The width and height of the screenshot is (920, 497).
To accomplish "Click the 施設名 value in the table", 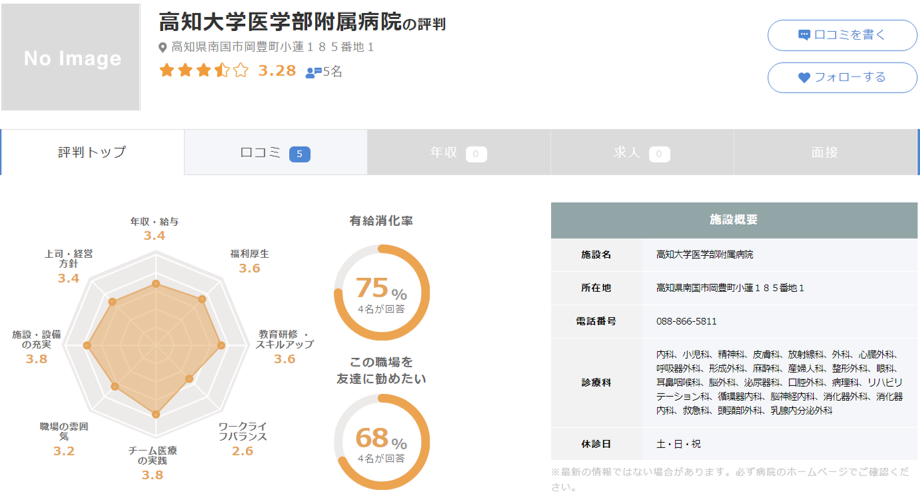I will [x=705, y=255].
